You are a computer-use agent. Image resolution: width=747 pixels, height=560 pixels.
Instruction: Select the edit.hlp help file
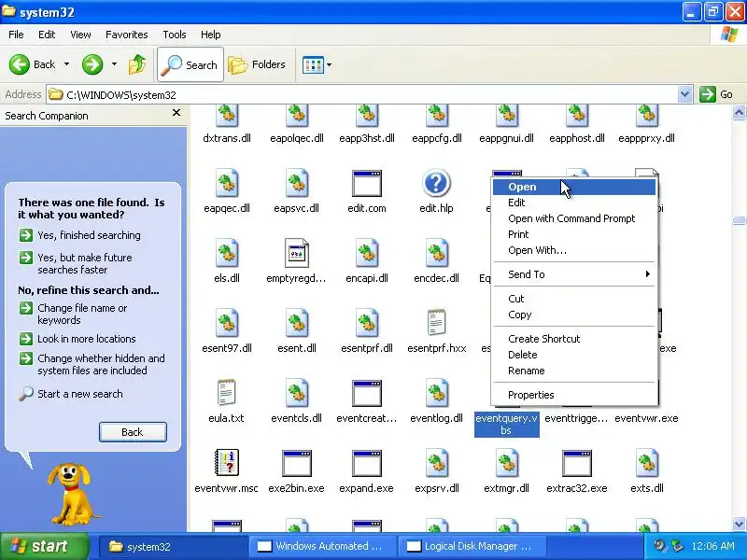pyautogui.click(x=436, y=191)
